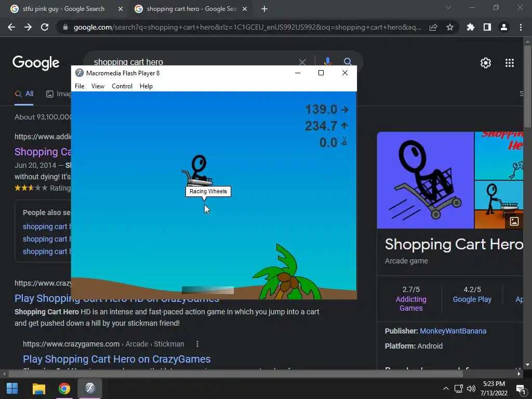Open File Explorer from the taskbar
This screenshot has width=532, height=399.
click(x=38, y=389)
